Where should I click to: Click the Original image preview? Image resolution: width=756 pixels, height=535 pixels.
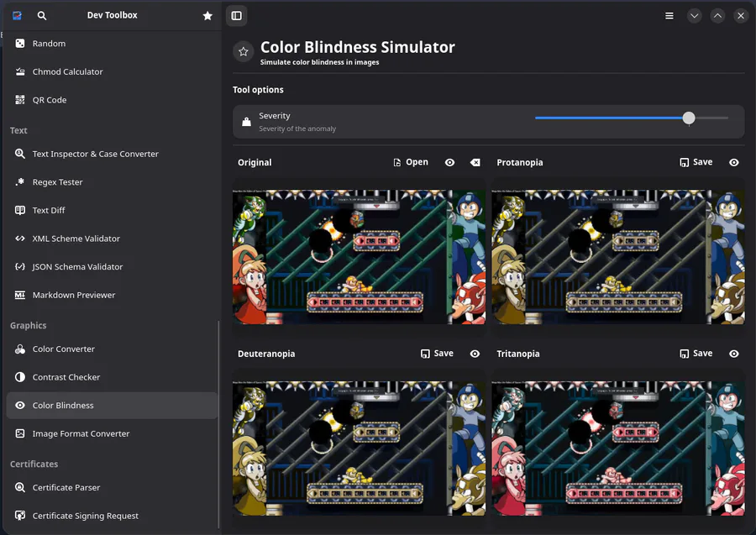(x=359, y=257)
